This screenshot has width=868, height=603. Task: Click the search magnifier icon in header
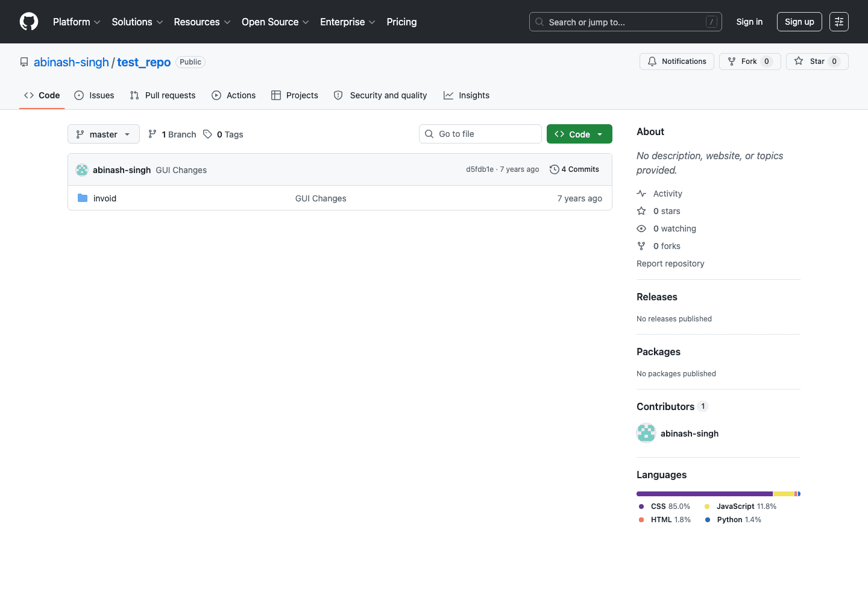(539, 22)
